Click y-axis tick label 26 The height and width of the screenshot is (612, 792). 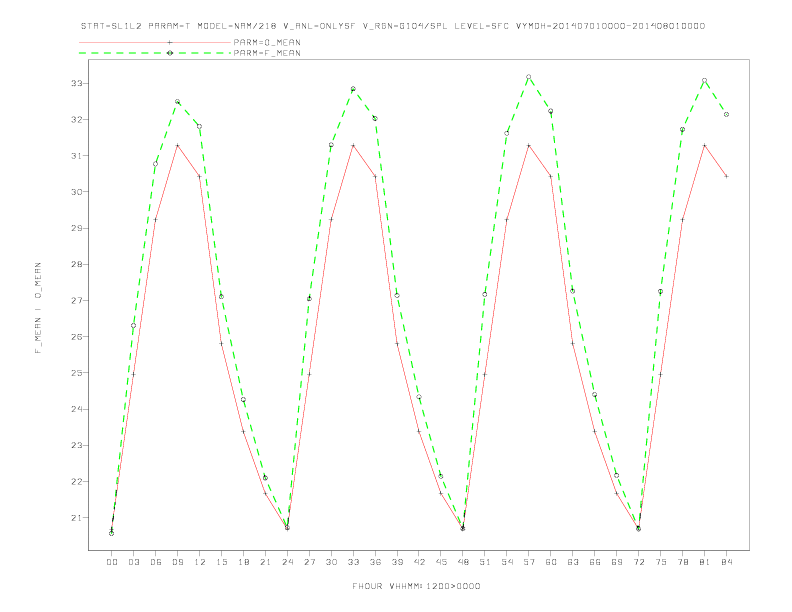point(77,337)
